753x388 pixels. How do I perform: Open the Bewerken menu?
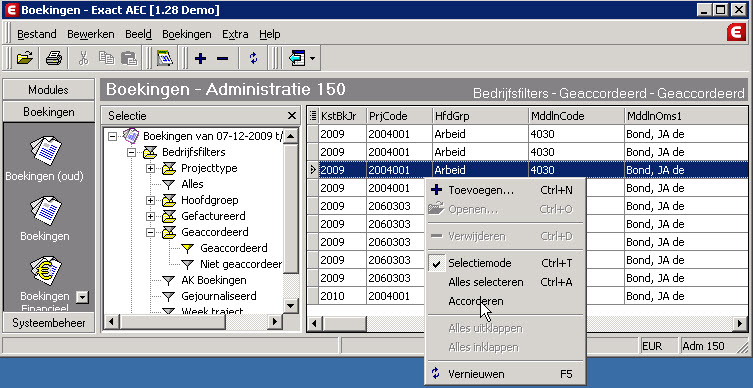tap(91, 34)
